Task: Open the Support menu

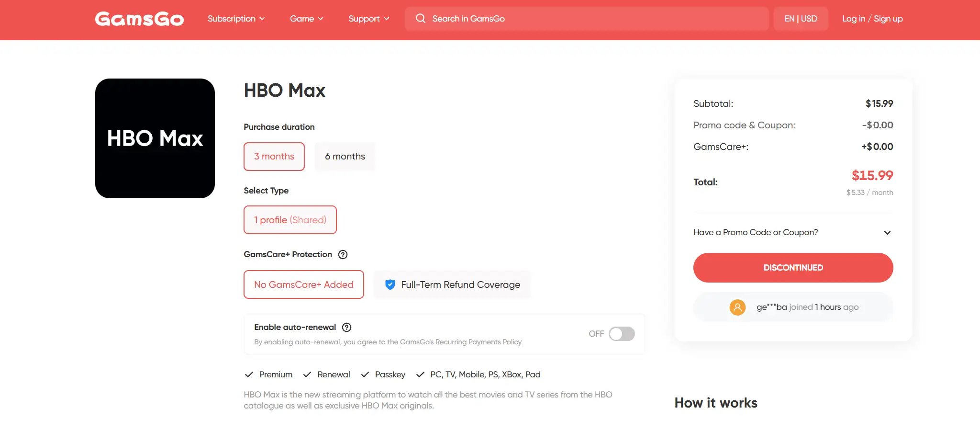Action: click(369, 19)
